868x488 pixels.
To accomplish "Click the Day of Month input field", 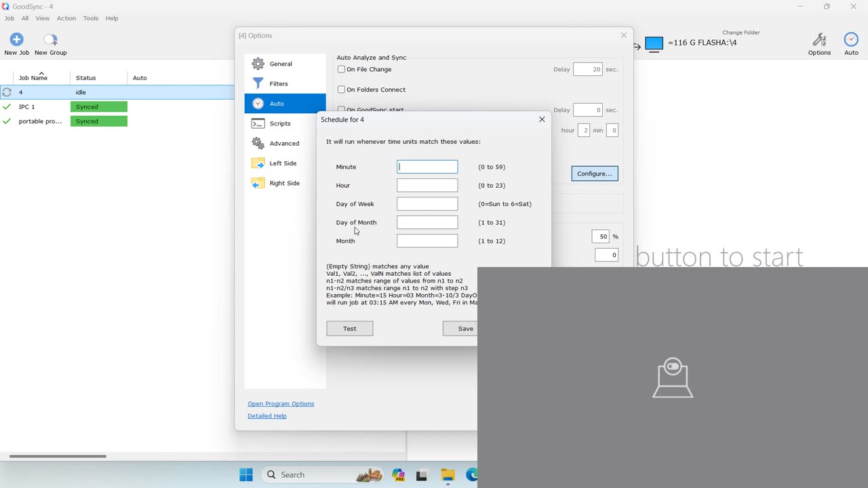I will (x=427, y=222).
